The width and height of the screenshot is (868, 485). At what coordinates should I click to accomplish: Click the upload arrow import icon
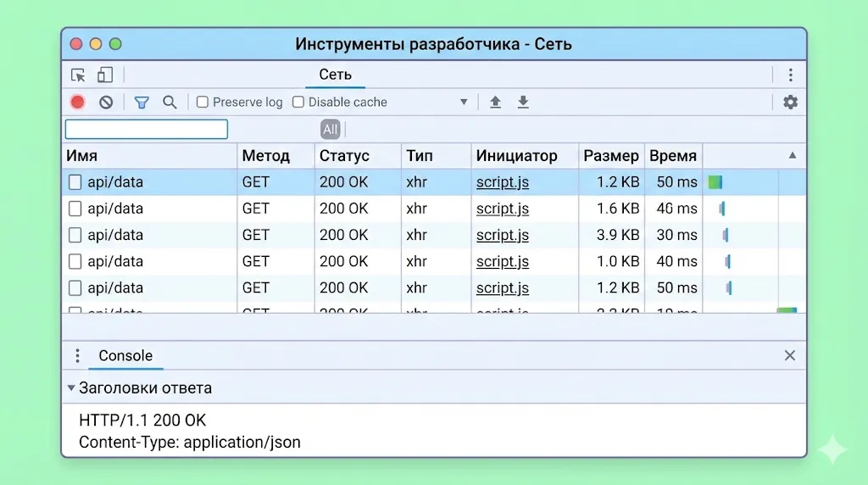[495, 102]
